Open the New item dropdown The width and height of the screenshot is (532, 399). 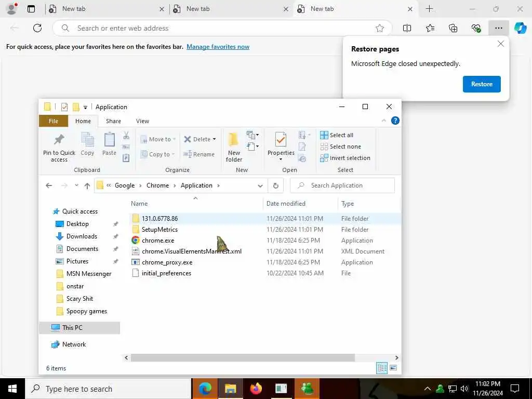pos(253,135)
